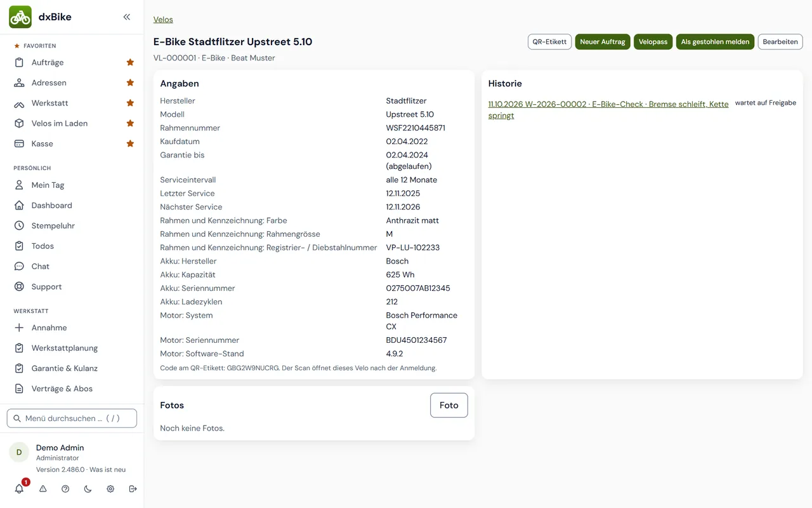Click the Bearbeiten button
The image size is (812, 508).
pos(780,42)
